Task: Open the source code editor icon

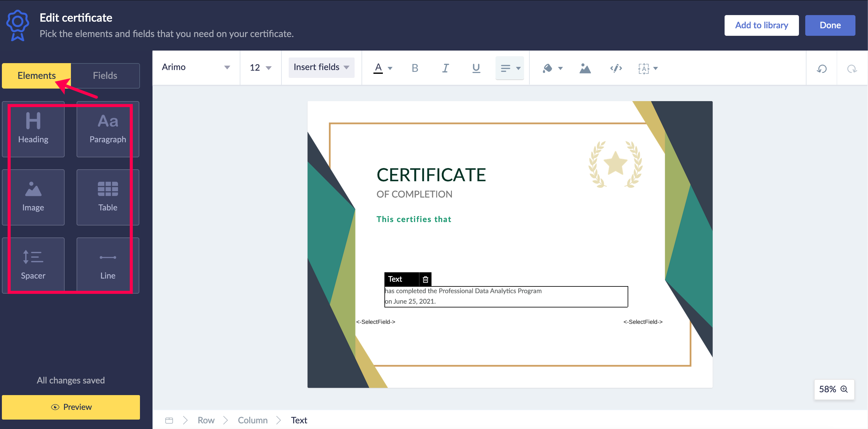Action: pos(616,68)
